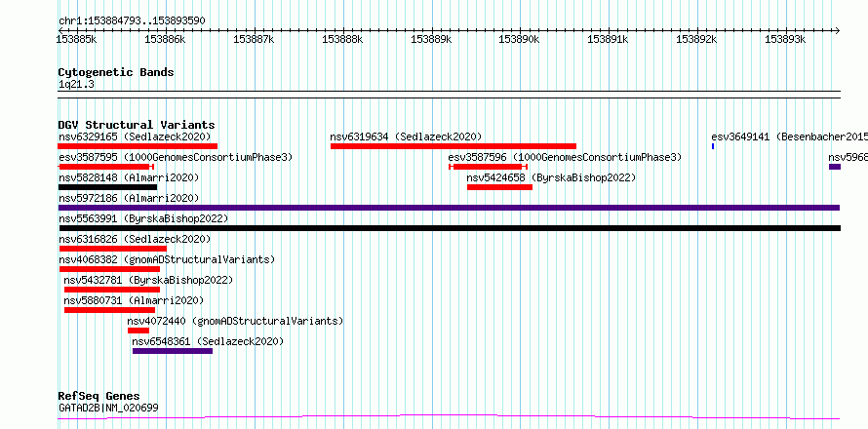The width and height of the screenshot is (868, 429).
Task: Open nsv5563991 (ByrskaBishop2022) label
Action: tap(143, 218)
